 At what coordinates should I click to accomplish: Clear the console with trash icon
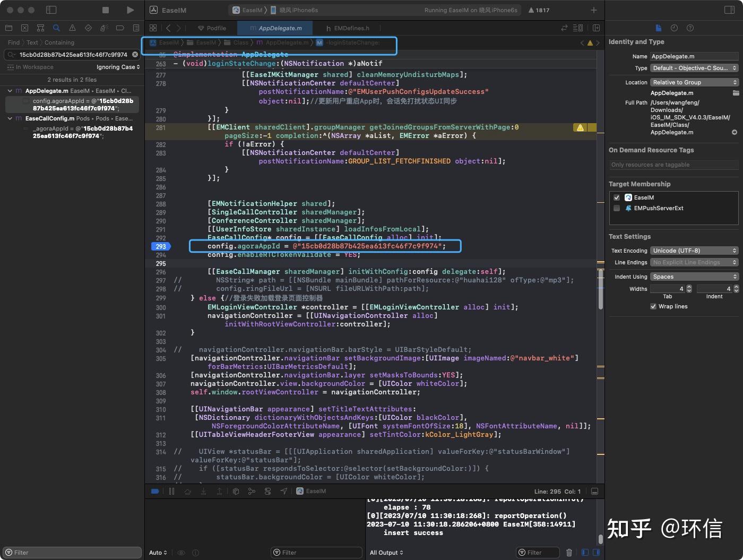pyautogui.click(x=569, y=553)
